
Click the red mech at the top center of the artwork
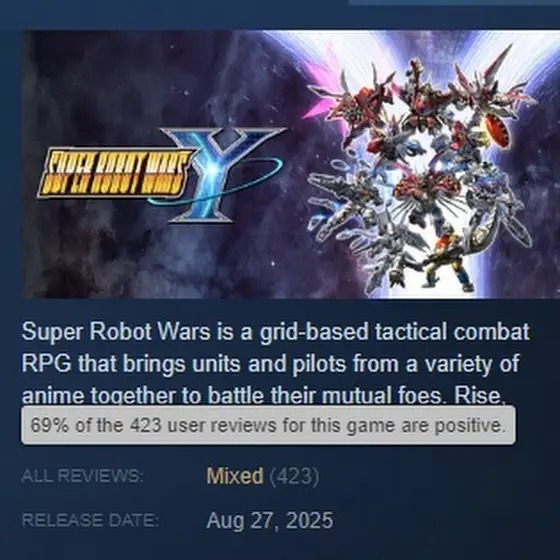pos(421,96)
